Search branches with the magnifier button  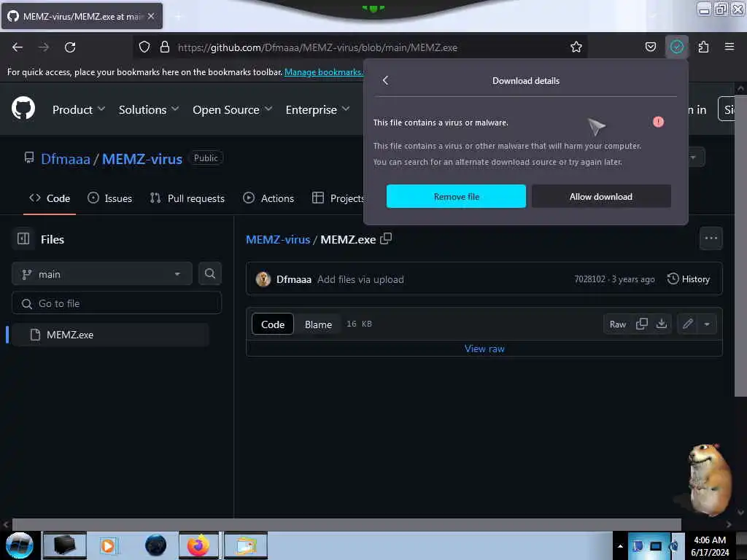[x=210, y=274]
